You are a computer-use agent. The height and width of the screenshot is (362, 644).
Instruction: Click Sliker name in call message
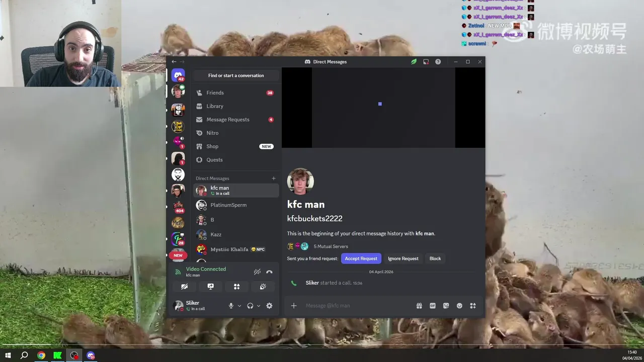tap(312, 283)
